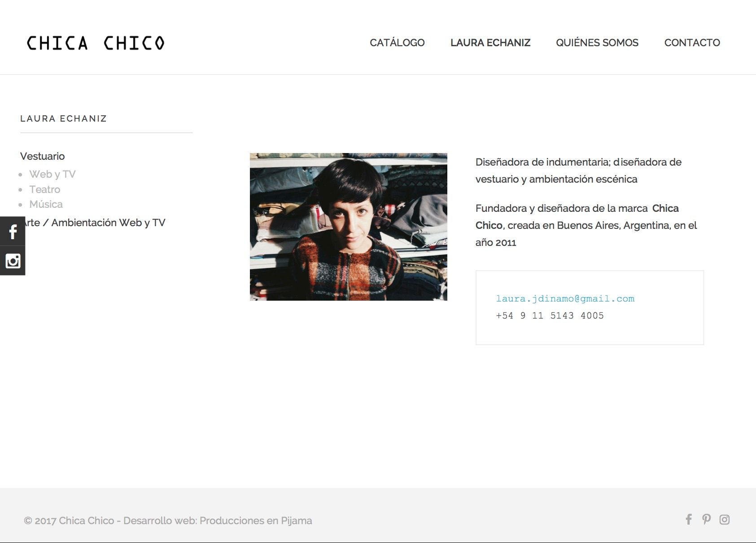Open the Vestuario section link
Image resolution: width=756 pixels, height=543 pixels.
pos(43,156)
